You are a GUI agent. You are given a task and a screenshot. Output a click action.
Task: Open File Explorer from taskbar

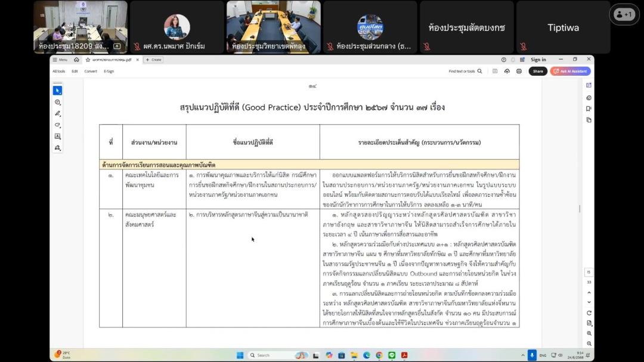(354, 355)
